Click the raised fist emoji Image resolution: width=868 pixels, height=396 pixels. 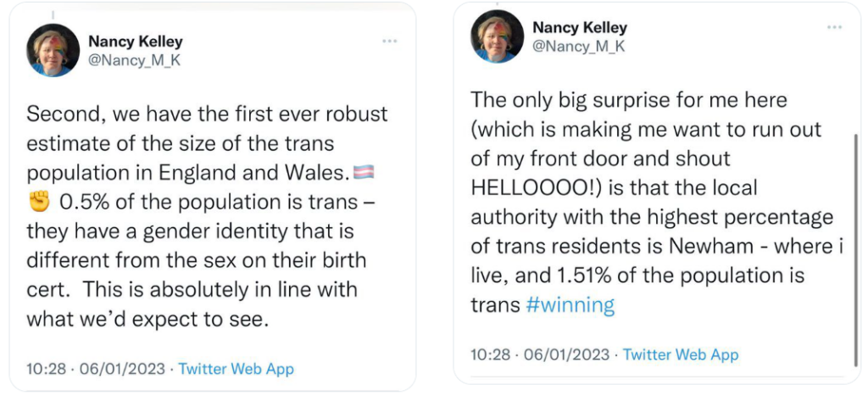point(40,202)
